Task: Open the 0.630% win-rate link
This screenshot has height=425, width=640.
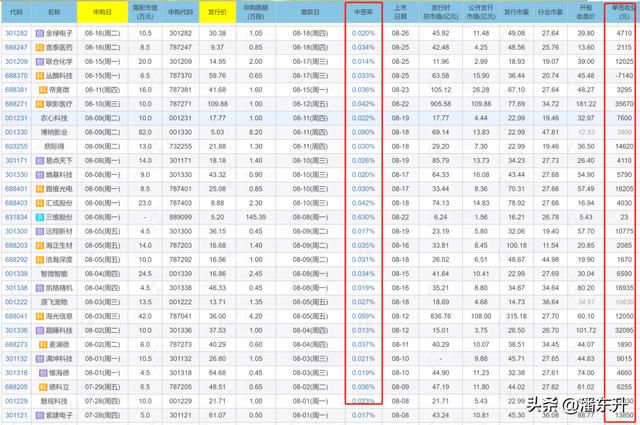Action: click(x=363, y=217)
